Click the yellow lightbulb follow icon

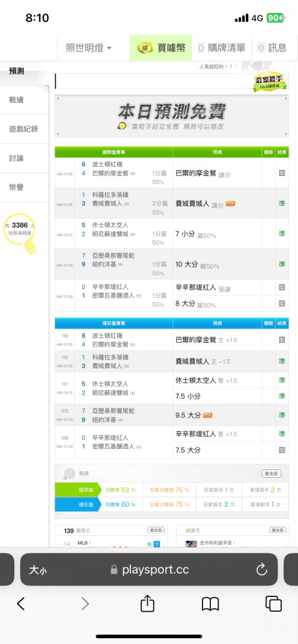(19, 232)
